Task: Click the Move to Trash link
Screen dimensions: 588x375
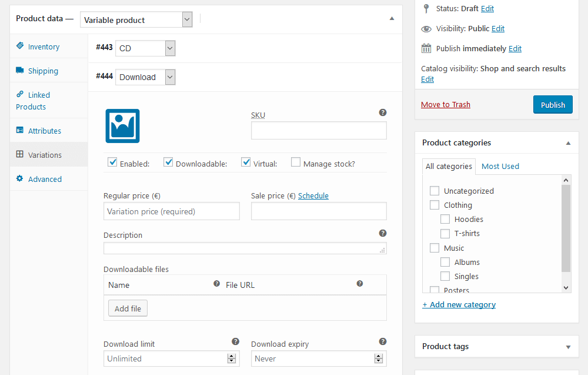Action: 445,104
